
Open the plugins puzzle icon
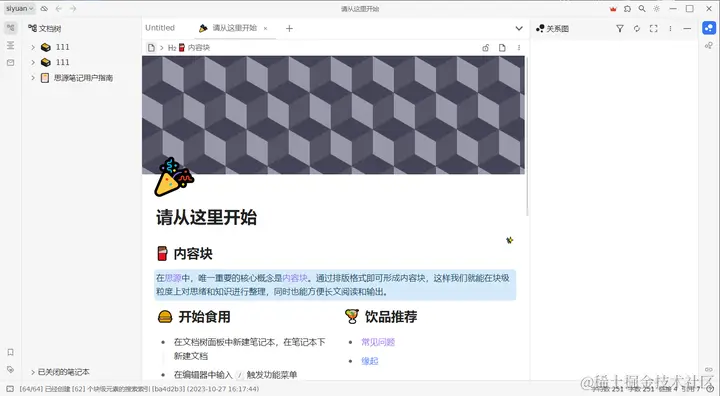(x=627, y=9)
